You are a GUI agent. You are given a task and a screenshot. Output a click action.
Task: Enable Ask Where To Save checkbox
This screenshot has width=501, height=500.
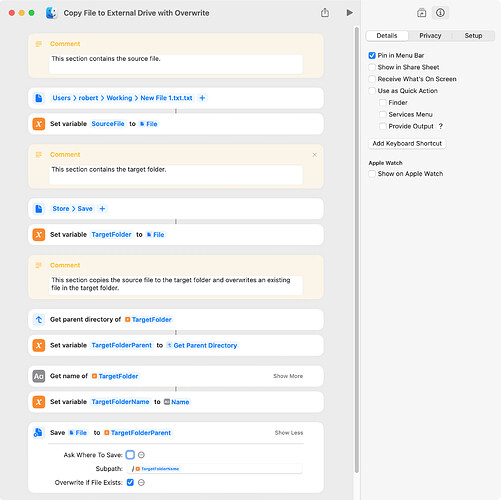[130, 455]
